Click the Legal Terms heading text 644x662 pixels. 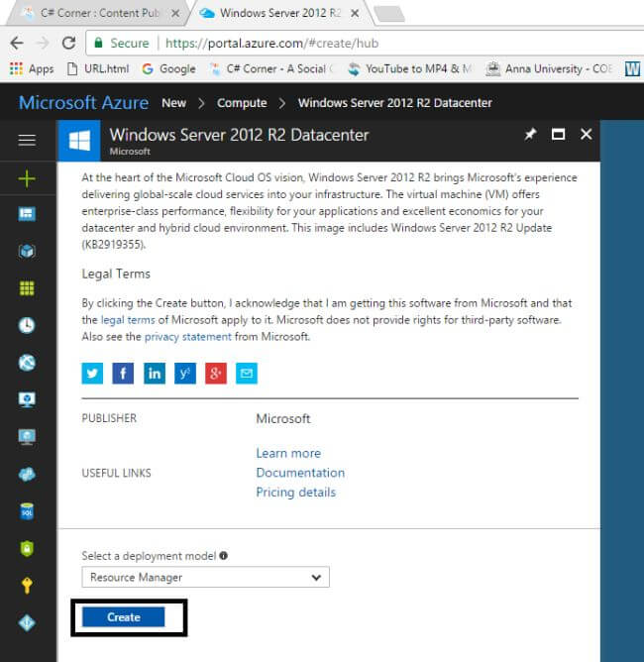(116, 274)
